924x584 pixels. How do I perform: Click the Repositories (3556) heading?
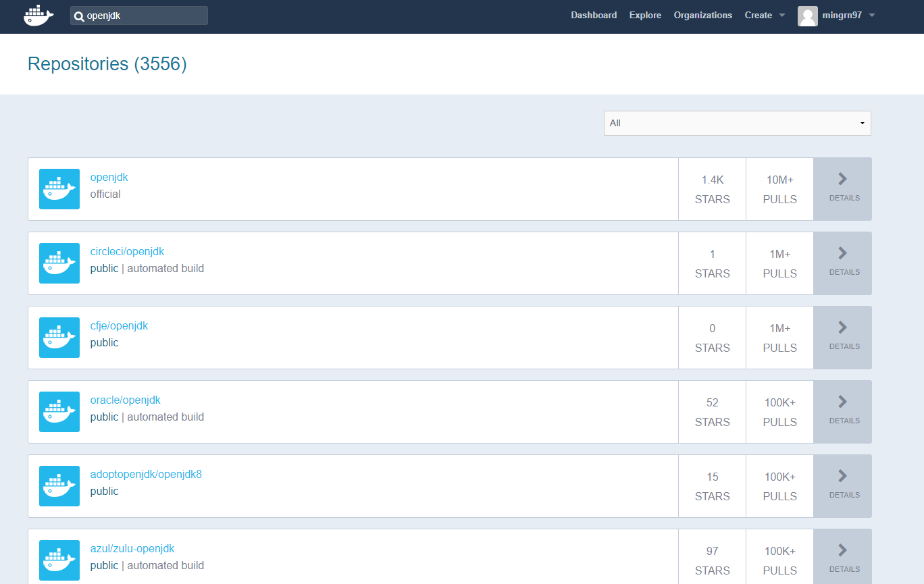(x=107, y=64)
